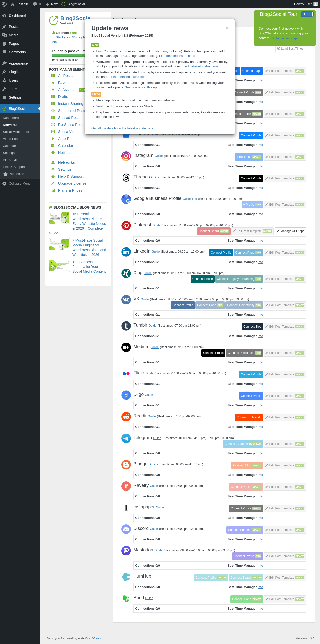The image size is (320, 644).
Task: Click Load Best Times button
Action: [290, 49]
